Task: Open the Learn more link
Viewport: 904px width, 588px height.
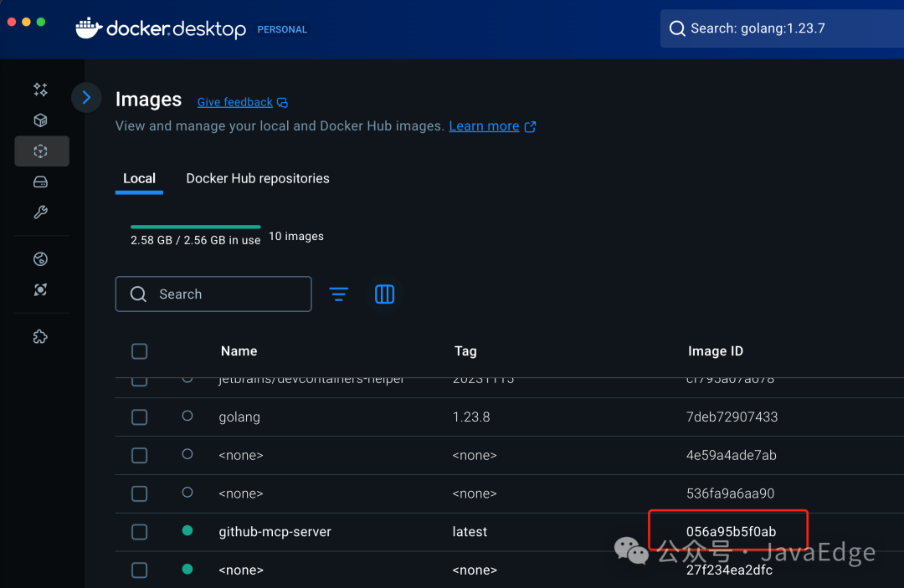Action: (485, 126)
